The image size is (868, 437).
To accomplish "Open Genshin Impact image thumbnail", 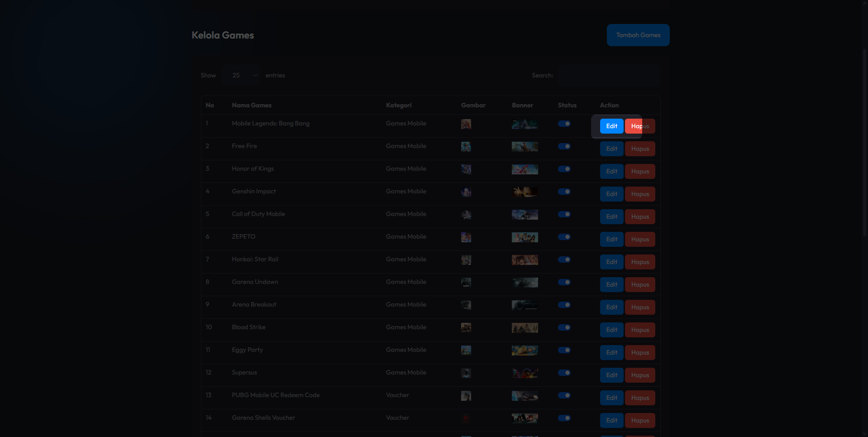I will point(466,192).
